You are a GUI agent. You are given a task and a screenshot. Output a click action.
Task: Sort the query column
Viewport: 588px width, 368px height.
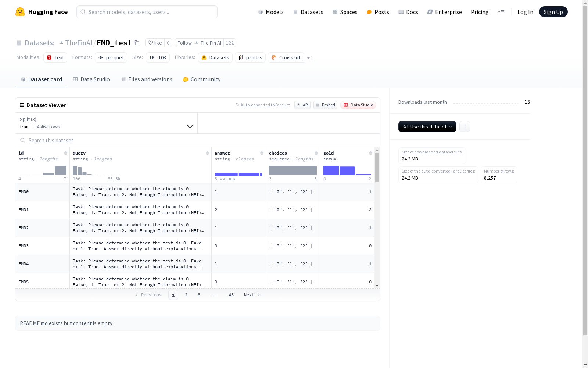click(x=207, y=153)
